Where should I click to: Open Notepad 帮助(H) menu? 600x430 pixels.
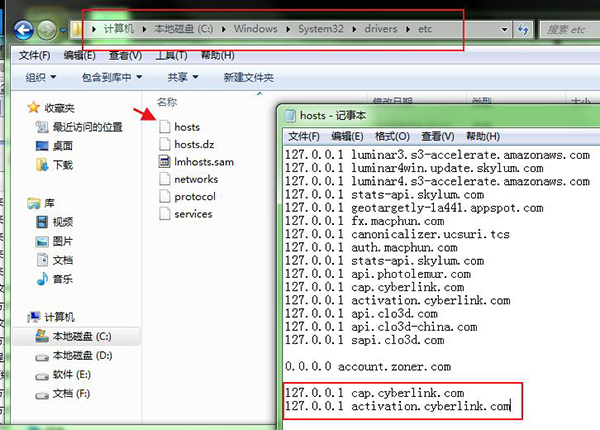[x=483, y=137]
